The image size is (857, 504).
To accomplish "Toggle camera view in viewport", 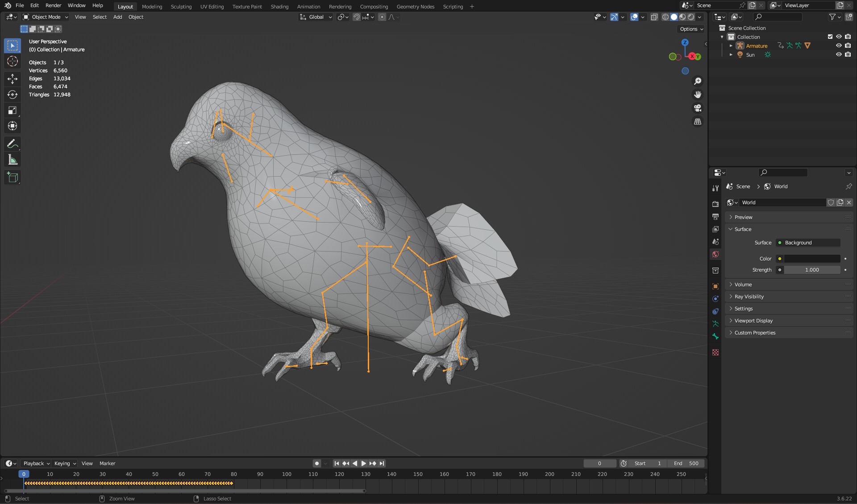I will 697,108.
